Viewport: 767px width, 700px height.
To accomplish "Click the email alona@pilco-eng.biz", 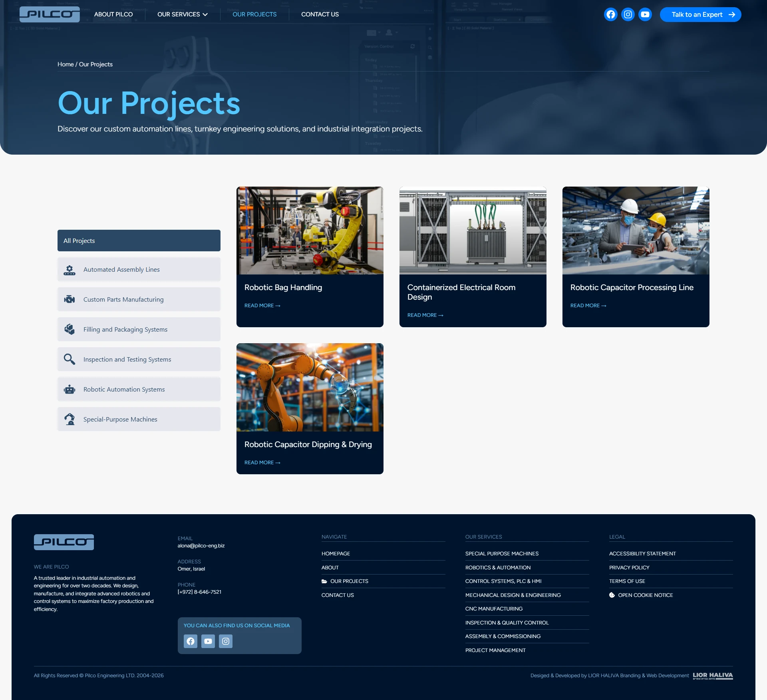I will coord(201,546).
